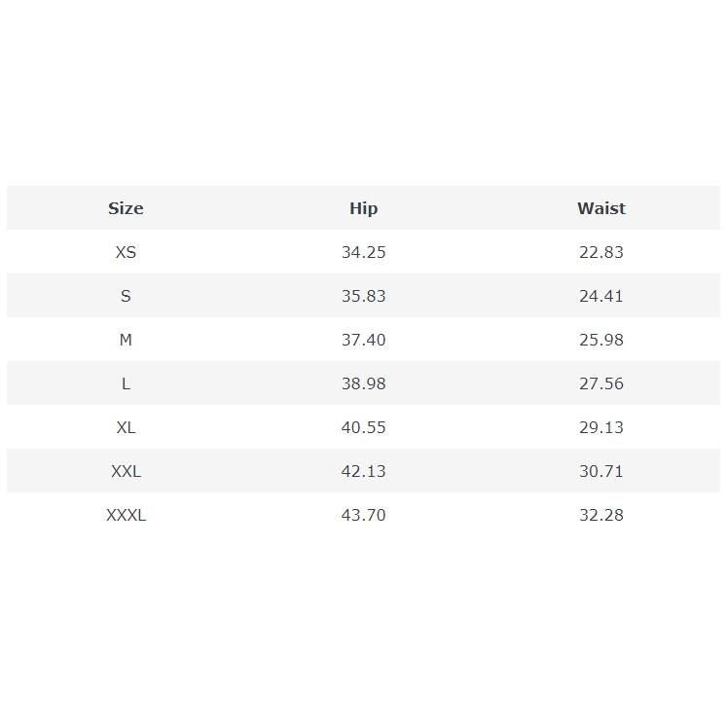Screen dimensions: 728x728
Task: Click hip value 43.70
Action: tap(363, 515)
